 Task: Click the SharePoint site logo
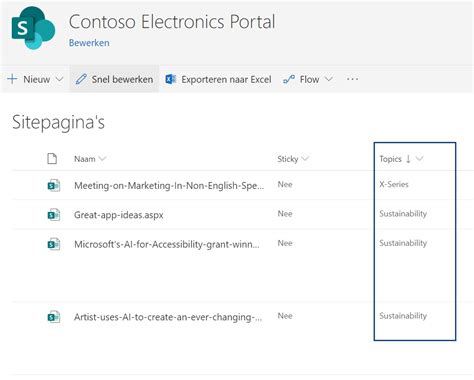[x=33, y=28]
